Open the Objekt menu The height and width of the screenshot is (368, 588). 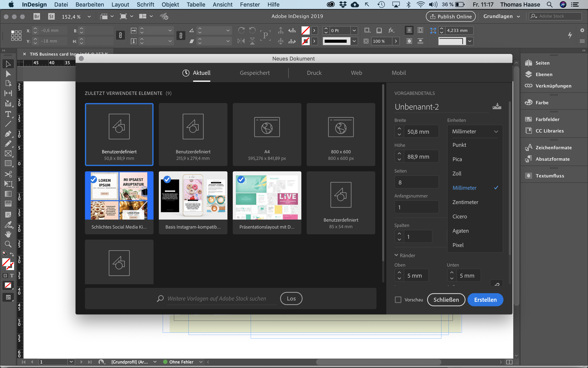(x=170, y=4)
